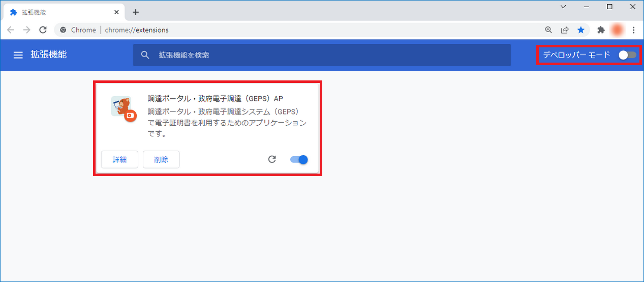Image resolution: width=644 pixels, height=282 pixels.
Task: Open a new tab with plus button
Action: coord(135,12)
